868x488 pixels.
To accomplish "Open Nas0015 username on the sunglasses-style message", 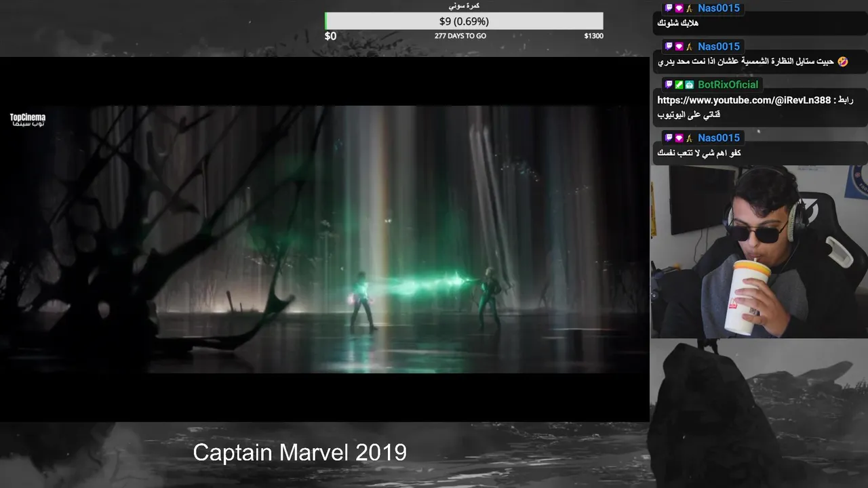I will click(x=719, y=47).
